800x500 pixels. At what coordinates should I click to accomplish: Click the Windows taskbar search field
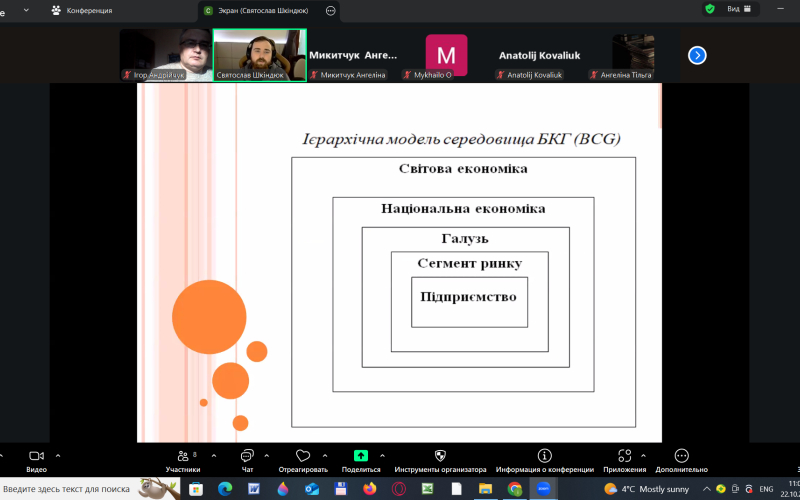66,489
